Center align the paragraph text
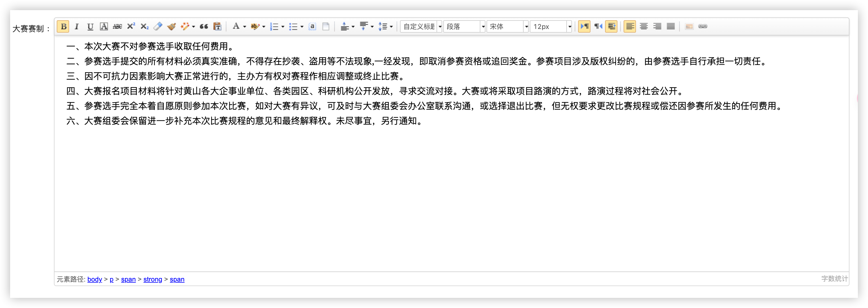868x308 pixels. 644,26
